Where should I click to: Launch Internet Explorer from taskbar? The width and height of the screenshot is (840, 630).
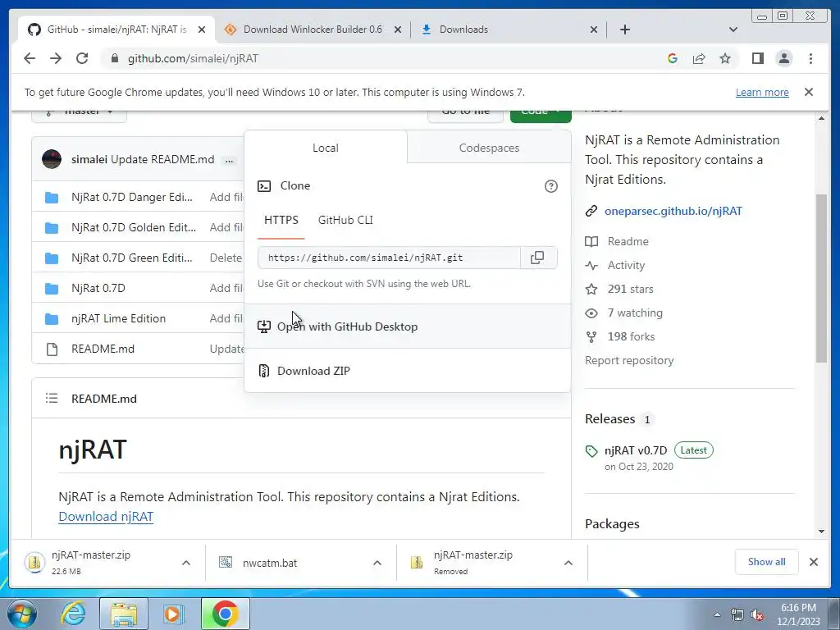[x=73, y=614]
